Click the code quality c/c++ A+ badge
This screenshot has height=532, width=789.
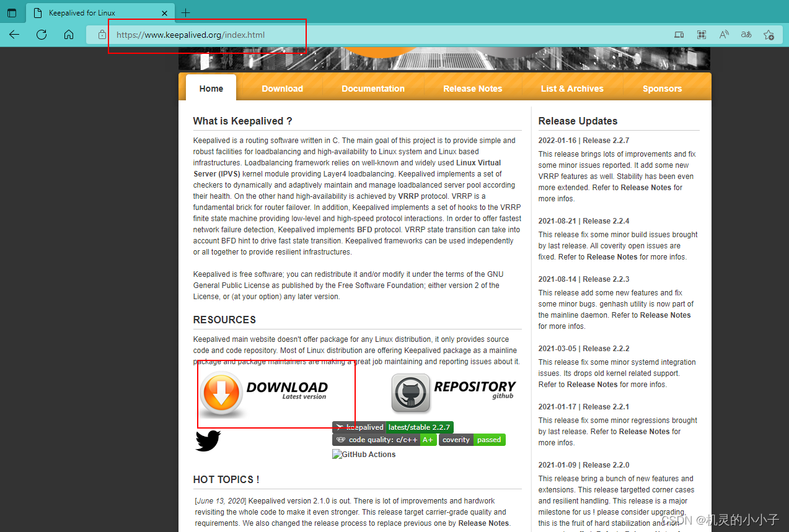tap(384, 440)
